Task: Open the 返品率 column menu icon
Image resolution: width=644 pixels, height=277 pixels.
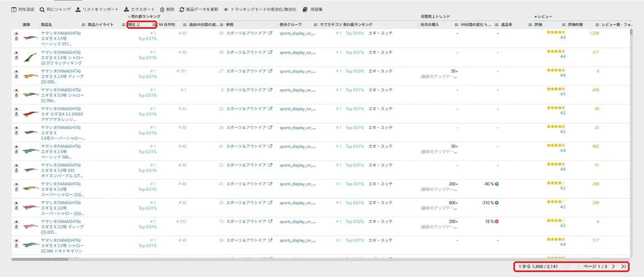Action: coord(530,25)
